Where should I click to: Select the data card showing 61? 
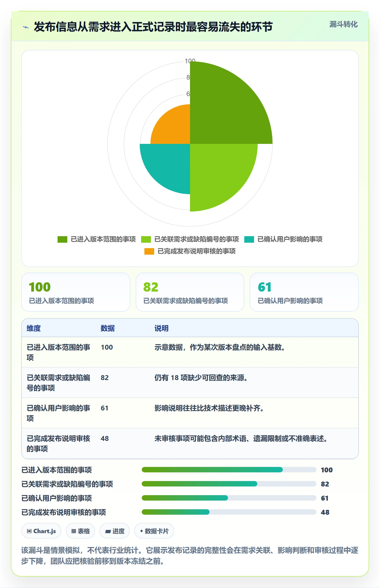(x=304, y=292)
